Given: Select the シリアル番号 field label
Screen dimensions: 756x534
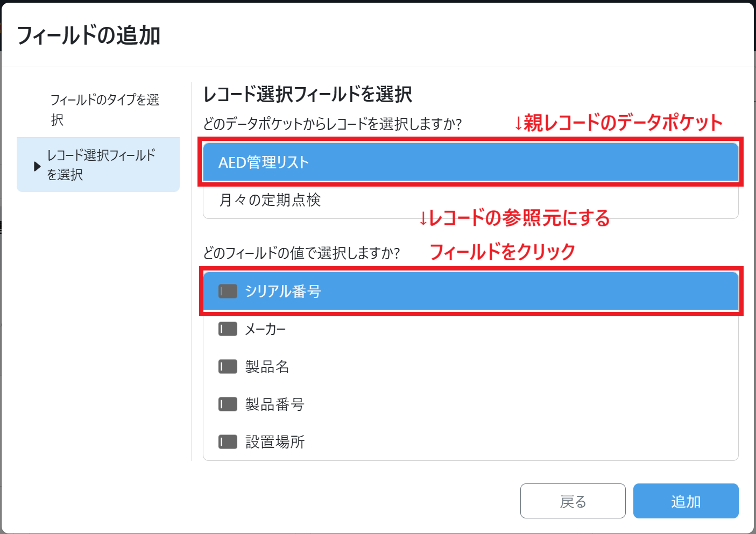Looking at the screenshot, I should tap(283, 291).
